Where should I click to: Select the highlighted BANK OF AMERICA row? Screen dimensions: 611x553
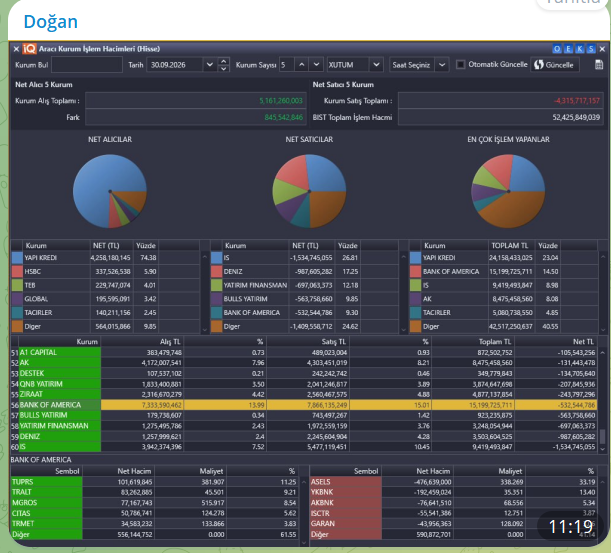tap(304, 405)
